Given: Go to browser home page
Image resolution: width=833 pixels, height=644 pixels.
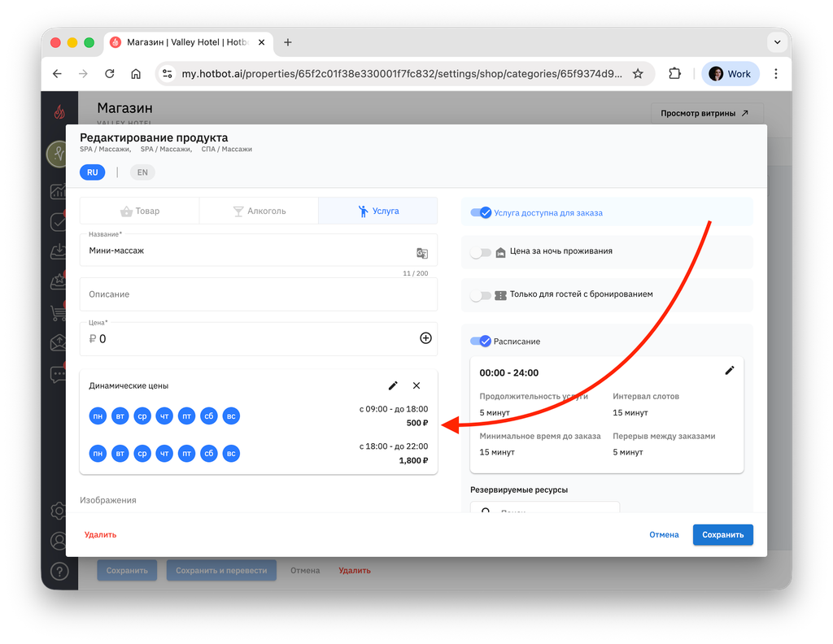Looking at the screenshot, I should 136,74.
